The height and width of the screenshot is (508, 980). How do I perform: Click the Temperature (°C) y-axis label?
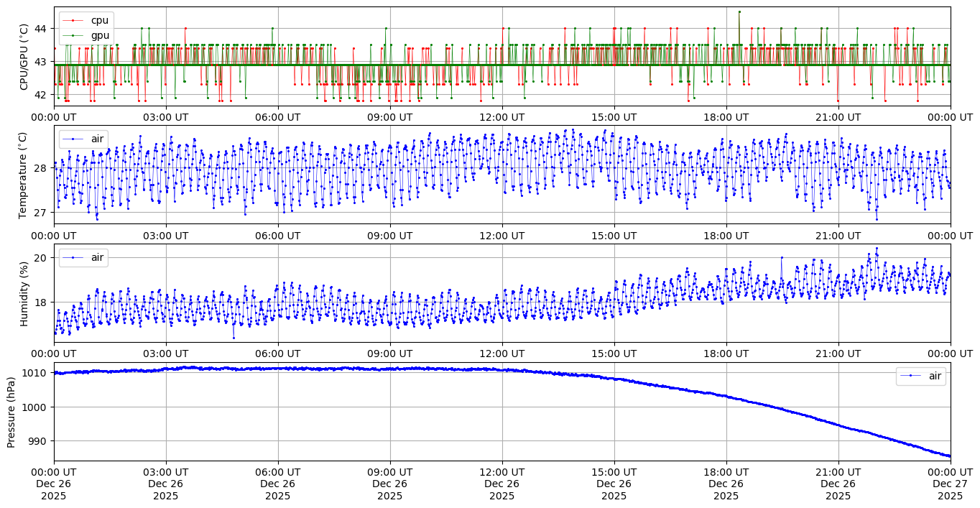(24, 175)
